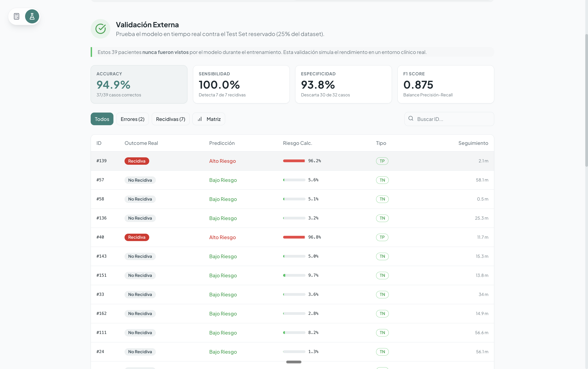Show Recidivas (7) only
Screen dimensions: 588x369
(x=170, y=119)
